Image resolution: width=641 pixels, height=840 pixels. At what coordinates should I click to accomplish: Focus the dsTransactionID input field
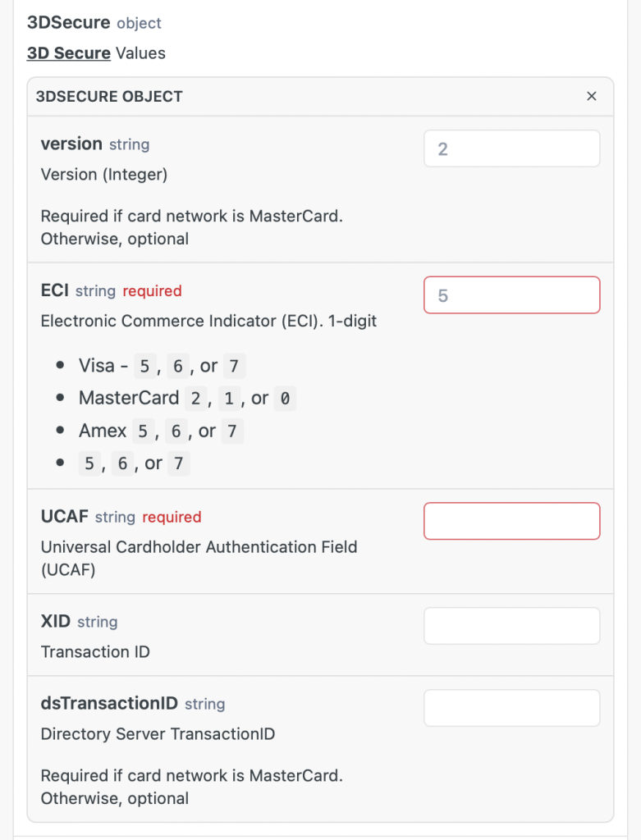[511, 708]
